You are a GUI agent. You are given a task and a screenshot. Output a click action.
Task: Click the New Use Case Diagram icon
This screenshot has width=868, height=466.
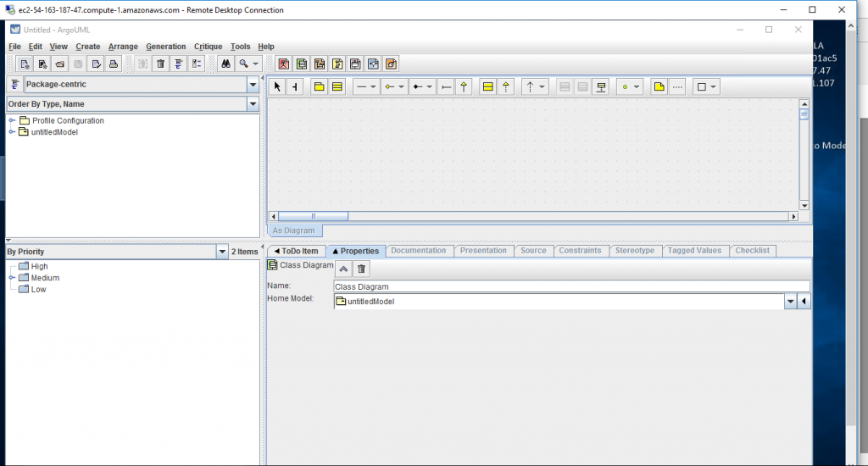(284, 64)
